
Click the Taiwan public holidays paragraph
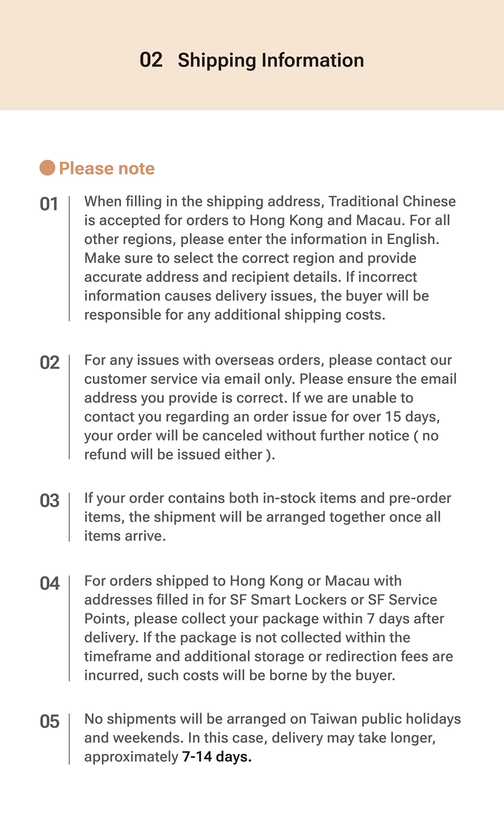[272, 738]
